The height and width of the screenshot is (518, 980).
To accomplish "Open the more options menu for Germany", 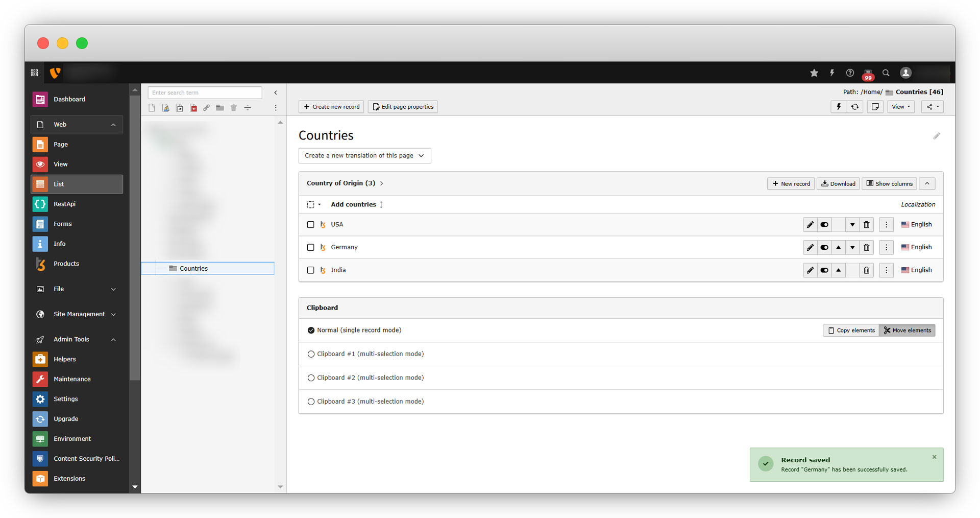I will coord(886,247).
